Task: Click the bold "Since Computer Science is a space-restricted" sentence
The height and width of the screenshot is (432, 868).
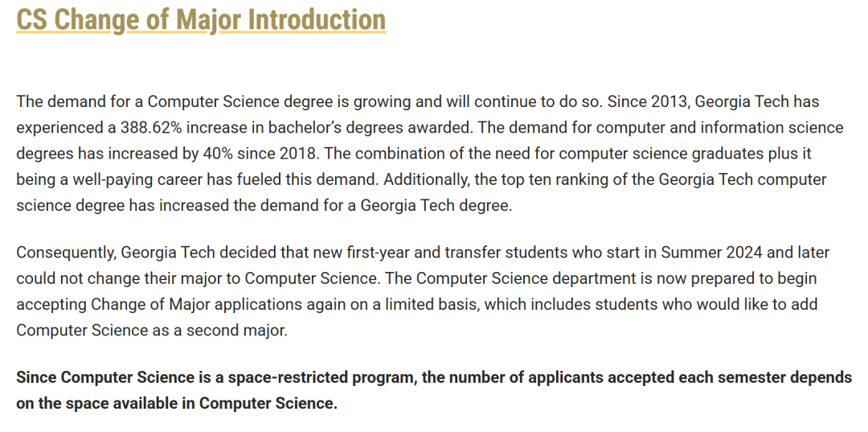Action: pyautogui.click(x=434, y=390)
